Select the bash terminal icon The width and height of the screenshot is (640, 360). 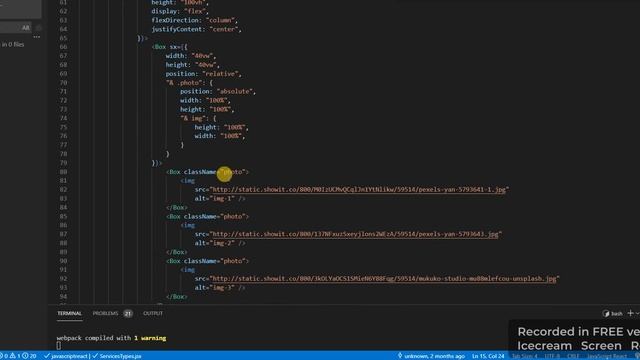click(606, 313)
